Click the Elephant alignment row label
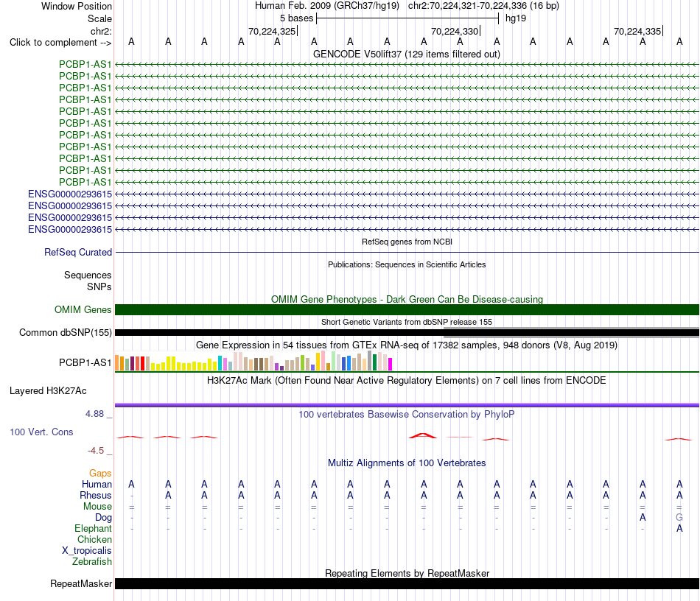This screenshot has height=601, width=700. pyautogui.click(x=93, y=528)
